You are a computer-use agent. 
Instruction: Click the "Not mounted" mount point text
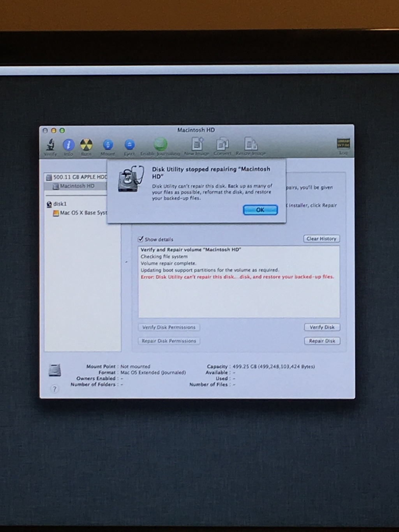135,366
